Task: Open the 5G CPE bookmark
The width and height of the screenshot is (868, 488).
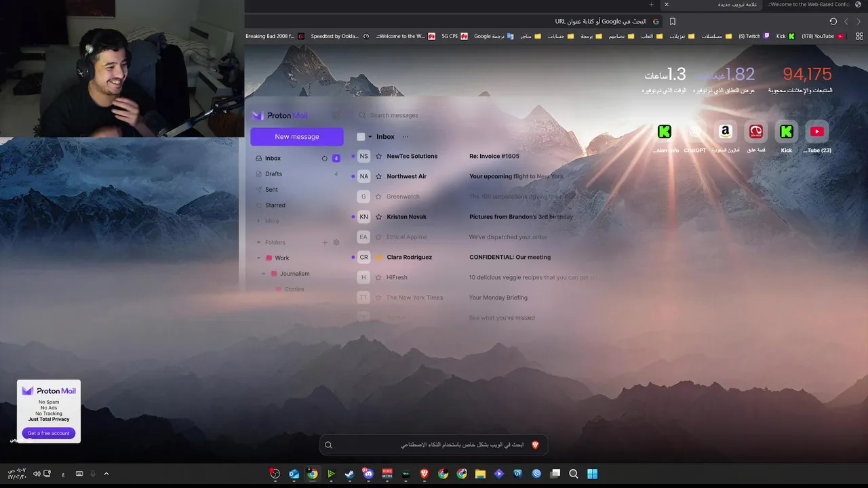Action: coord(454,37)
